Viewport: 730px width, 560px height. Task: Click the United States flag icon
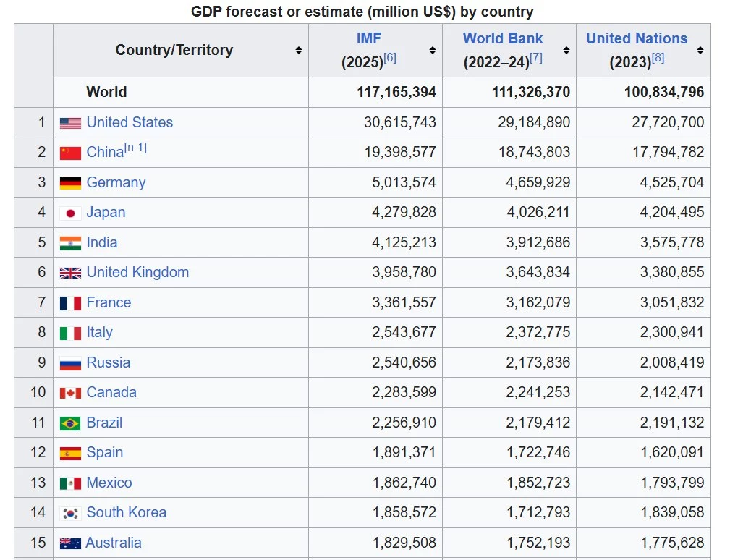[x=70, y=123]
